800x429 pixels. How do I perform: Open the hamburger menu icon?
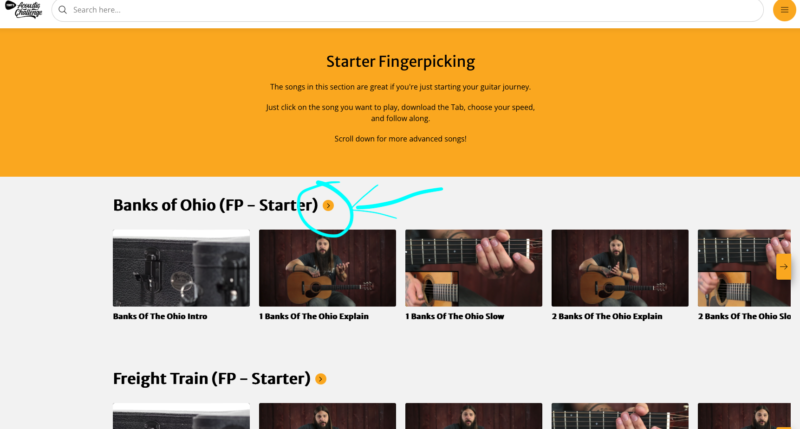784,10
